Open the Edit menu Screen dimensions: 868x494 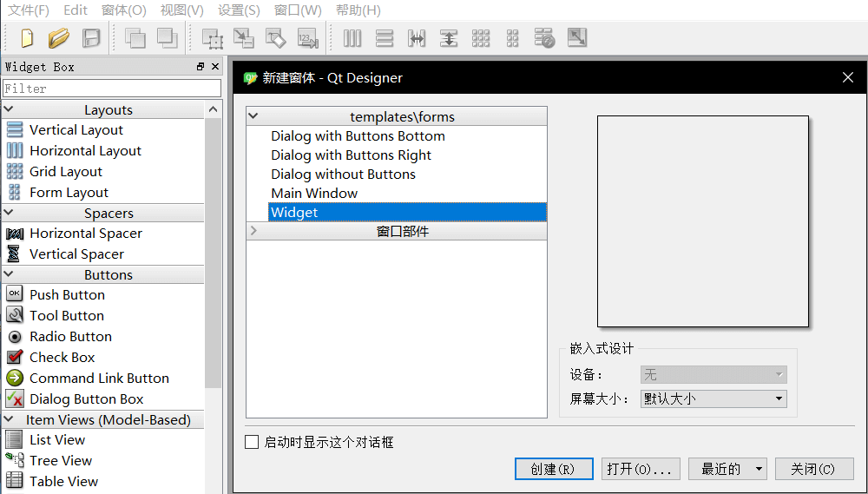(x=76, y=10)
